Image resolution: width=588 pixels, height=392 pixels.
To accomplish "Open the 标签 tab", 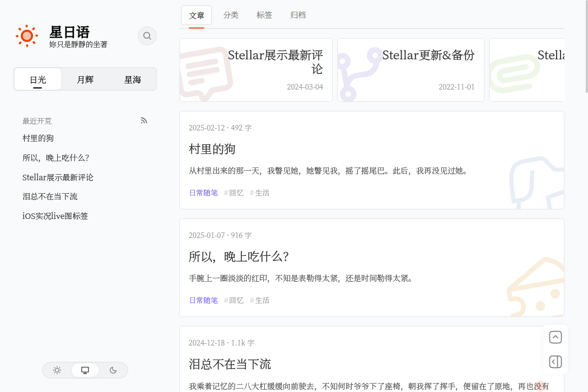I will (264, 15).
